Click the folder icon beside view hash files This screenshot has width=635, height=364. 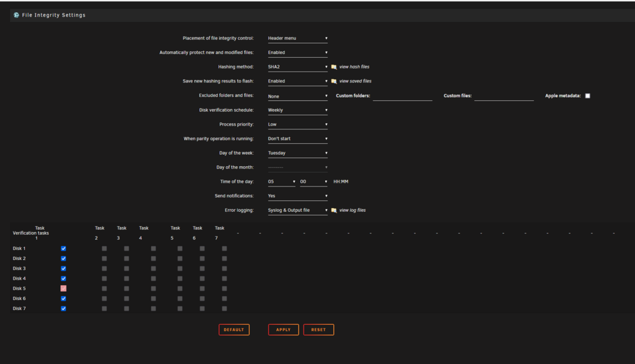click(x=334, y=67)
